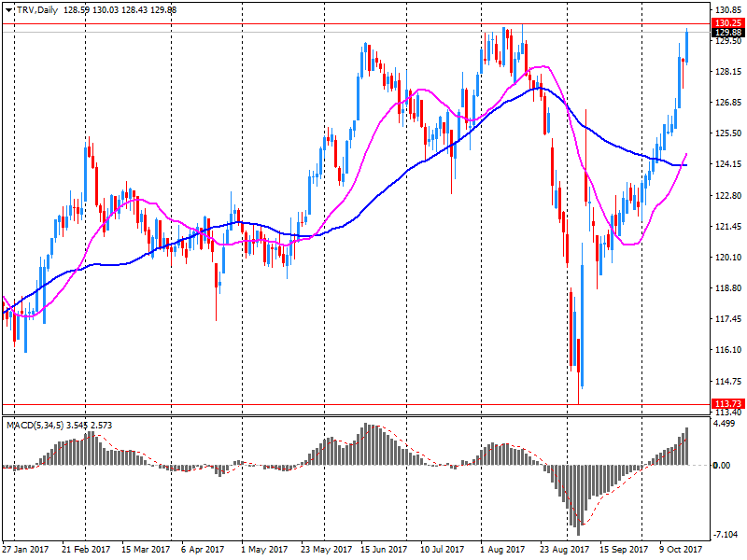Click the 116.10 price scale value
The image size is (747, 560).
click(x=728, y=350)
